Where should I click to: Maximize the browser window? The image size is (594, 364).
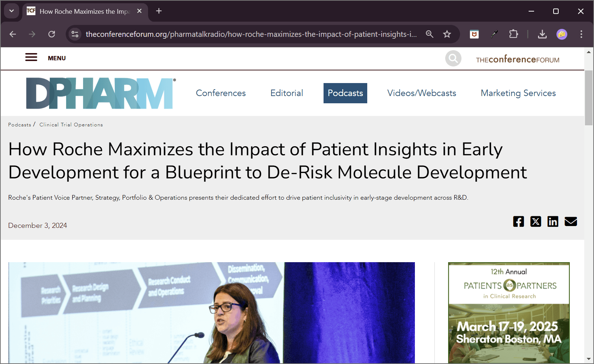(556, 11)
